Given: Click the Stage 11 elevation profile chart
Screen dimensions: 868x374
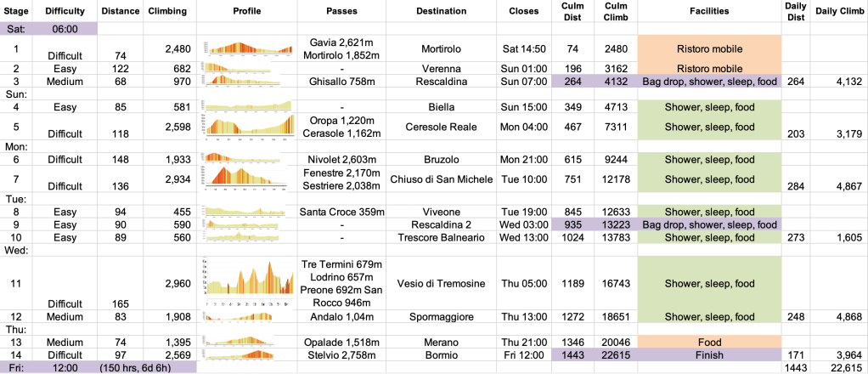Looking at the screenshot, I should point(248,283).
